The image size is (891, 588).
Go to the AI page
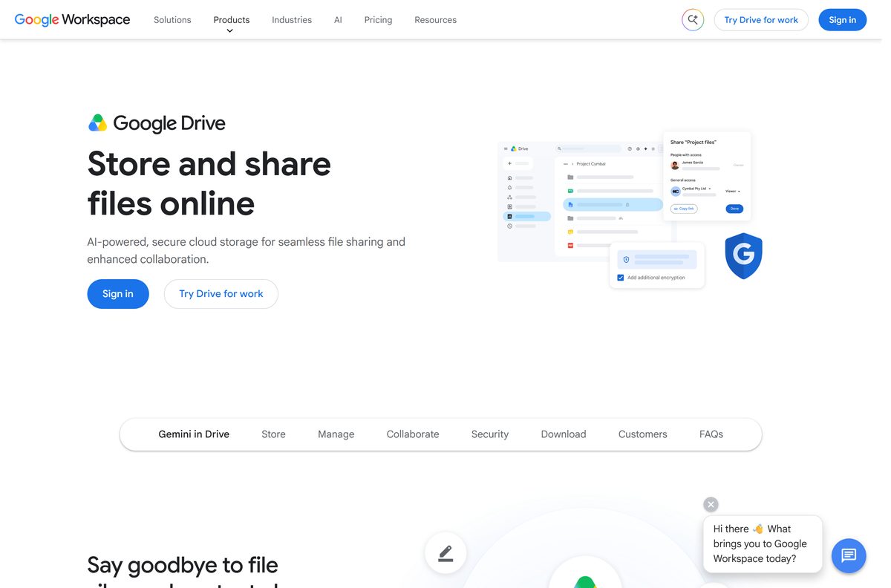338,20
